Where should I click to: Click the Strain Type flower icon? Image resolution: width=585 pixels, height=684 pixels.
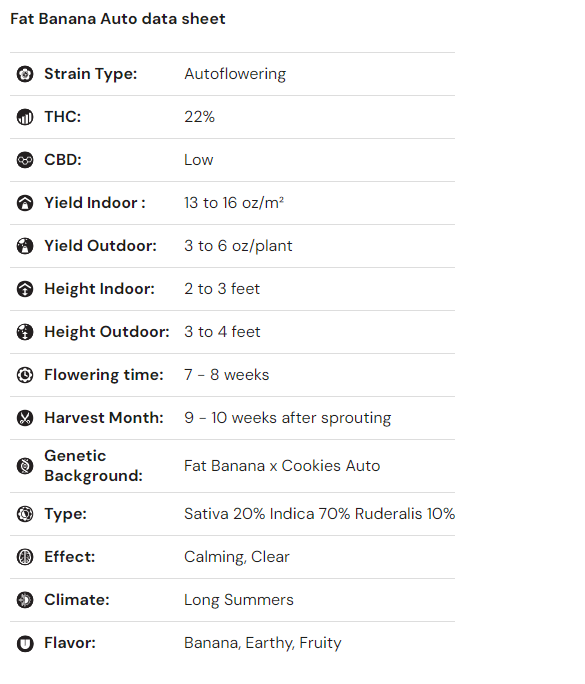pyautogui.click(x=25, y=74)
